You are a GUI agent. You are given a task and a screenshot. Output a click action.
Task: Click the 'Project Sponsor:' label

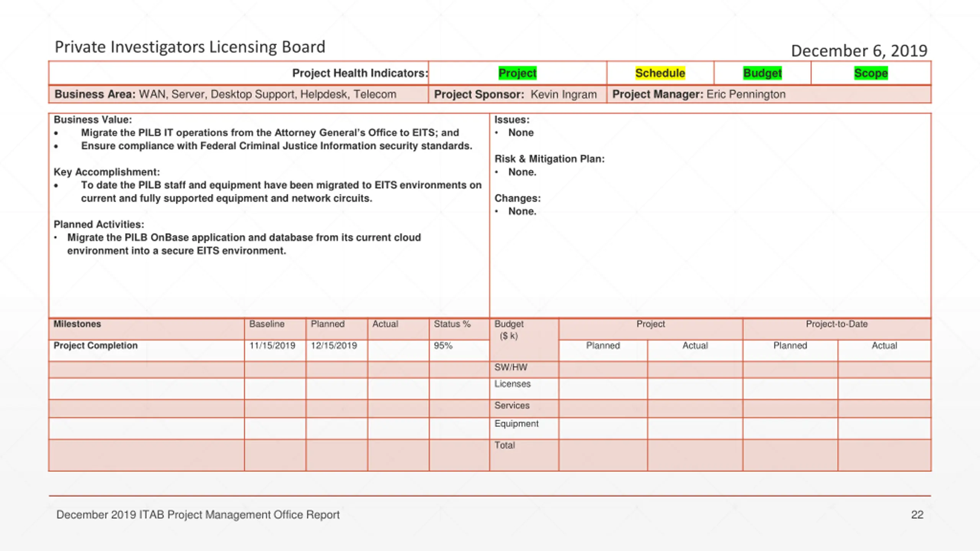pyautogui.click(x=479, y=94)
